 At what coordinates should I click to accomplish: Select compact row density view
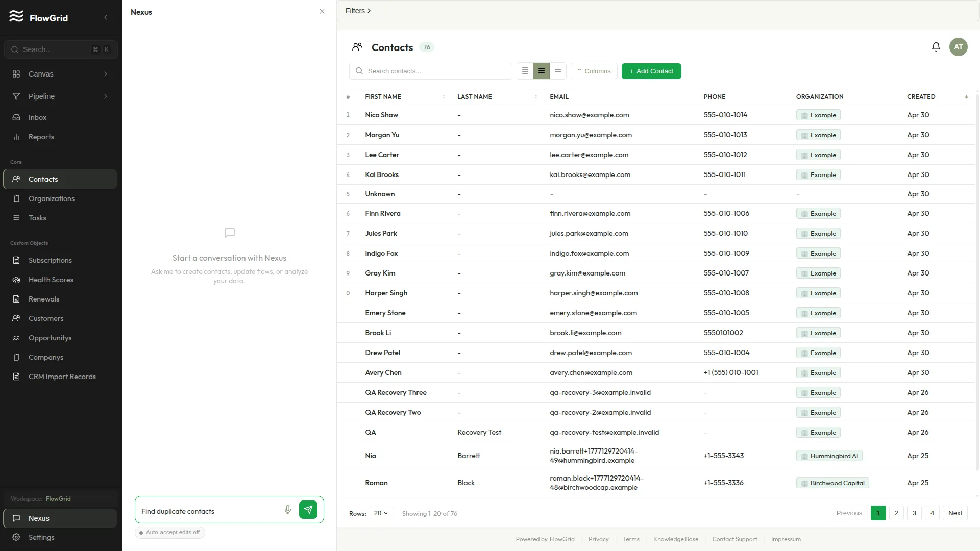click(x=525, y=71)
